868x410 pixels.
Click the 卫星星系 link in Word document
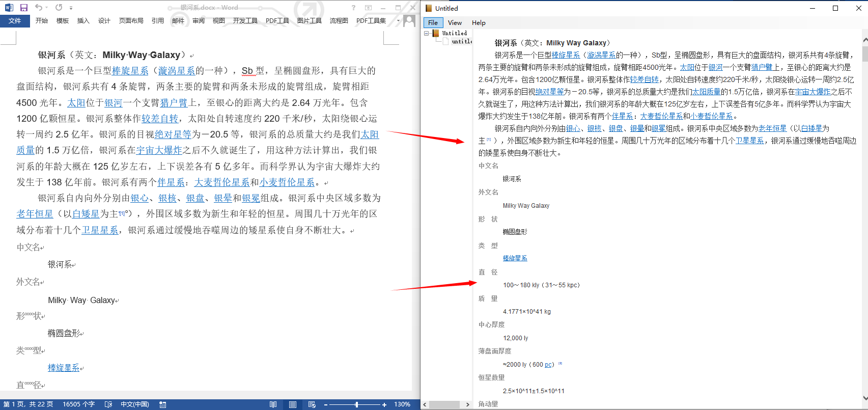[x=100, y=230]
